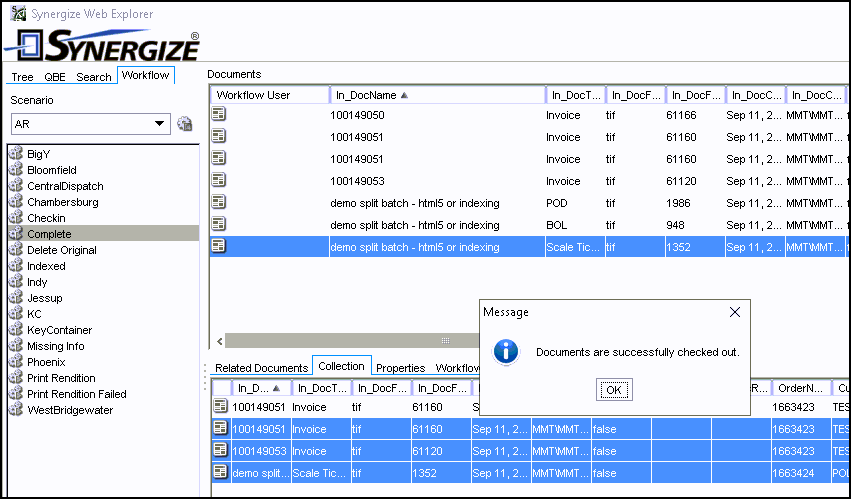Select the Collection tab

pos(341,366)
